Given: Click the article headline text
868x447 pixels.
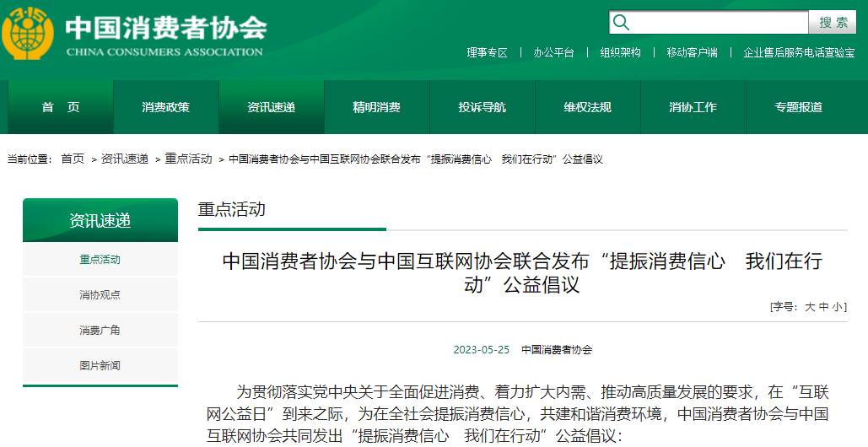Looking at the screenshot, I should click(523, 272).
